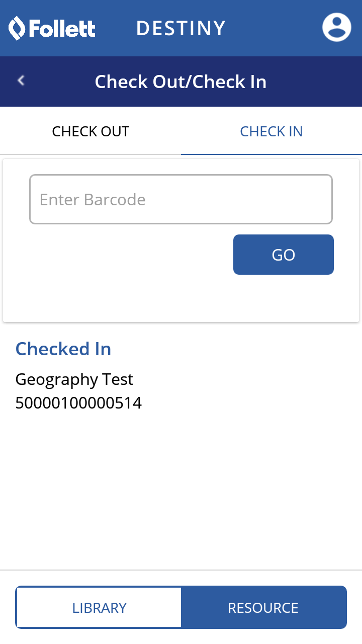Click the Geography Test checked-in item
Screen dimensions: 362x644
pyautogui.click(x=74, y=379)
